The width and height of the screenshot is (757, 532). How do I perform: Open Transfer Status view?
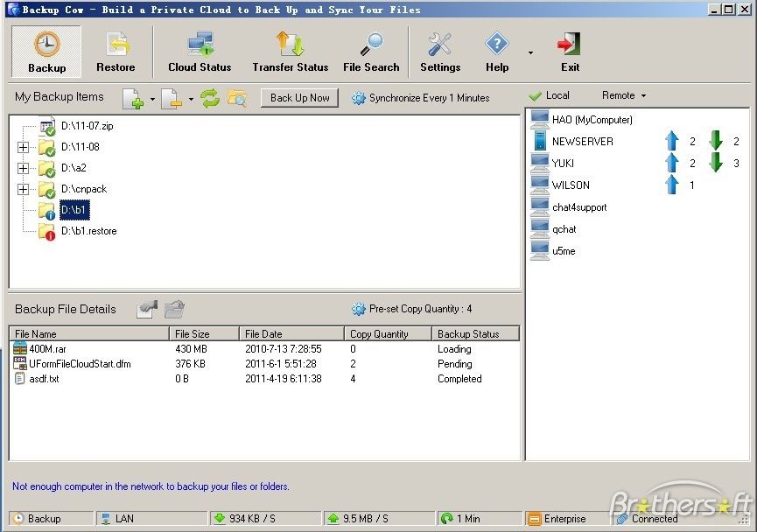coord(290,51)
